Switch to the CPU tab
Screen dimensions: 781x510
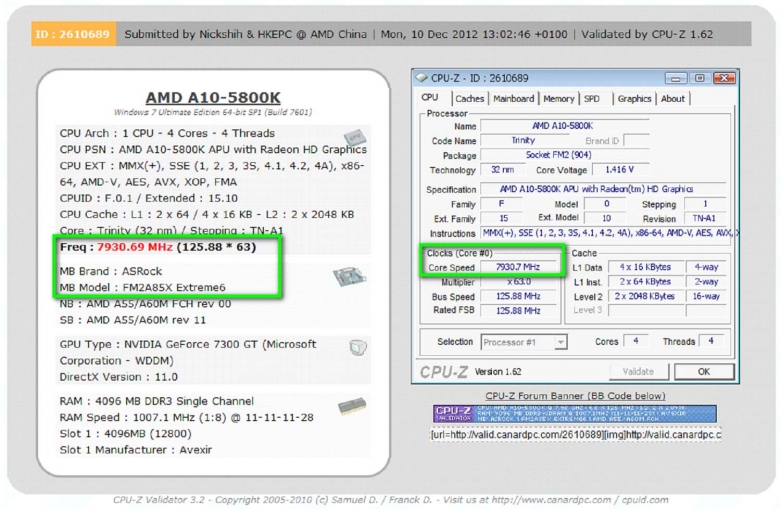pyautogui.click(x=430, y=98)
